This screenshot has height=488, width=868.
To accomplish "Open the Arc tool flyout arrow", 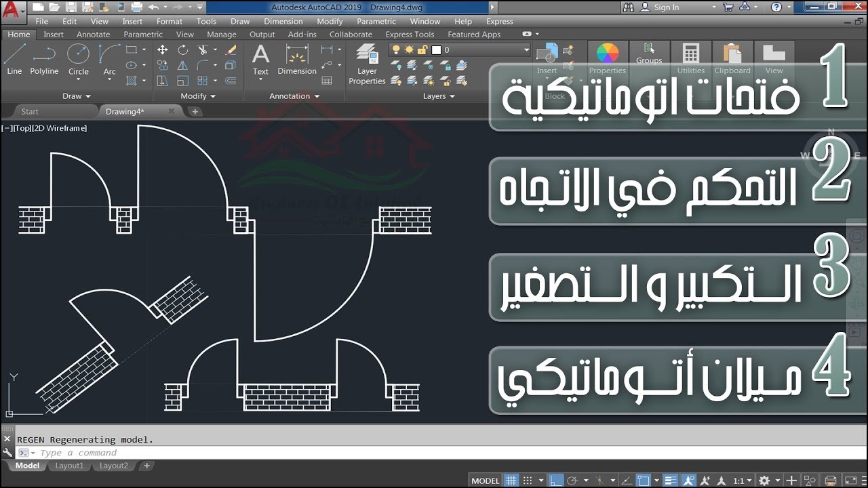I will (109, 79).
